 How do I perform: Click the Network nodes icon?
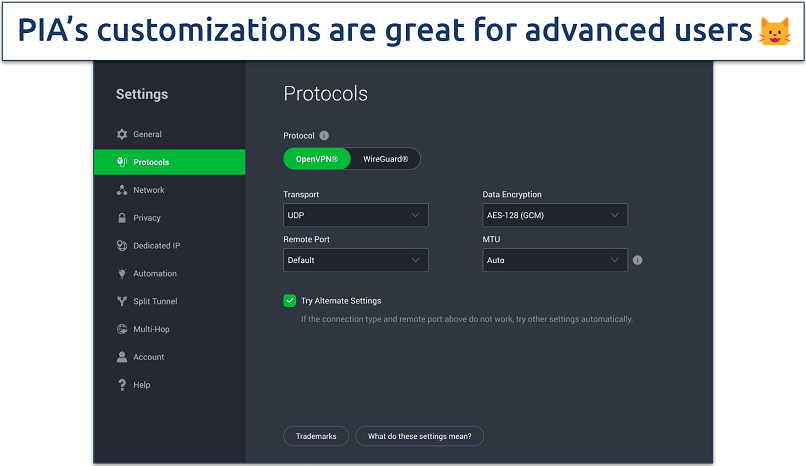click(x=122, y=190)
